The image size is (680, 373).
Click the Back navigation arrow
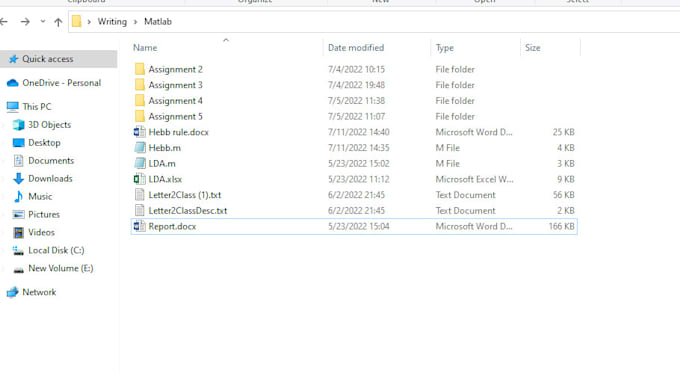(x=4, y=21)
